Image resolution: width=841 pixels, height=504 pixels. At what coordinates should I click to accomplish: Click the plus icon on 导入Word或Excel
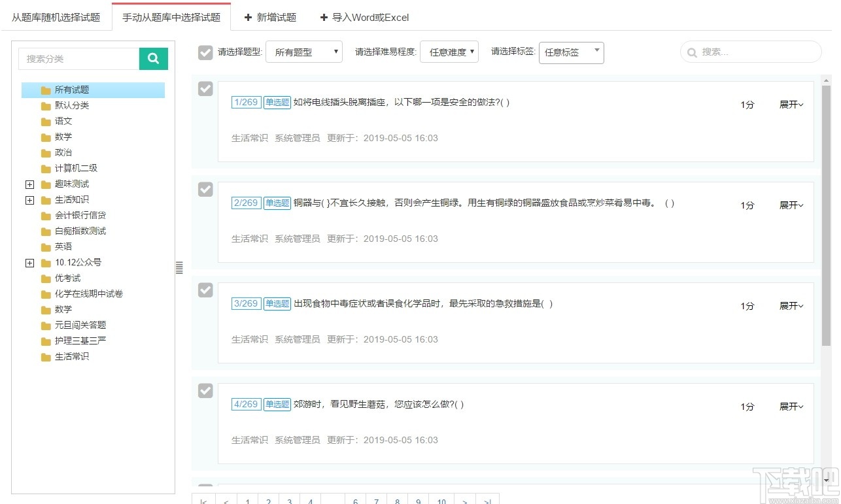324,18
